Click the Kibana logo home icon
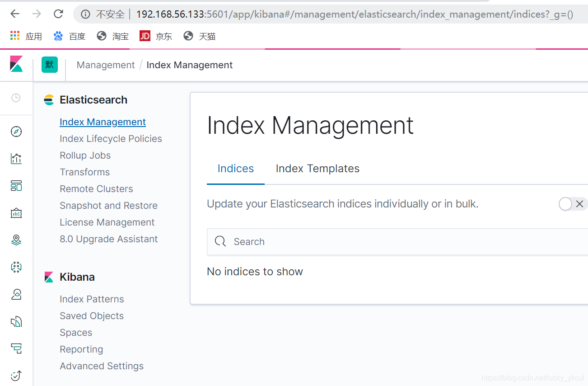Image resolution: width=588 pixels, height=386 pixels. pos(16,64)
